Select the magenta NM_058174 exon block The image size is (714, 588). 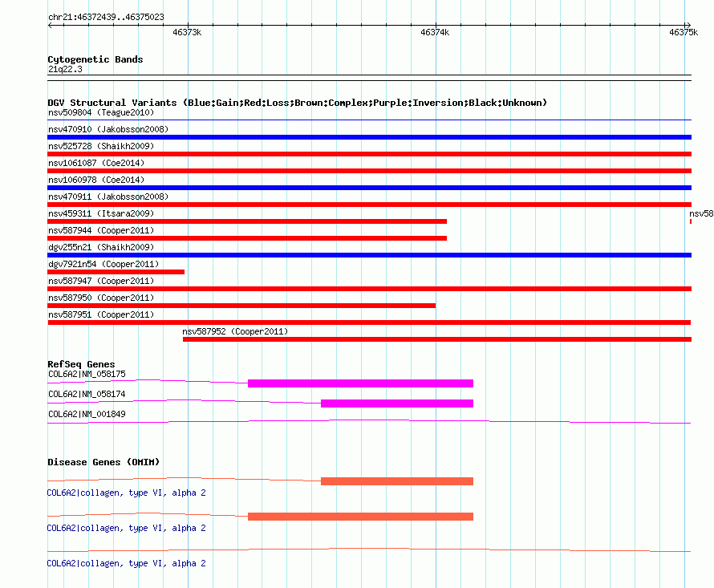click(x=397, y=403)
